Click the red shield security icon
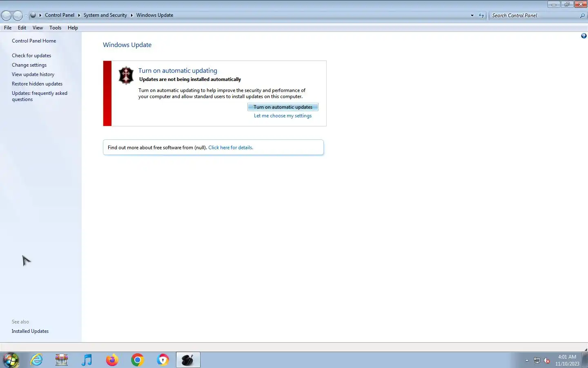 point(126,75)
